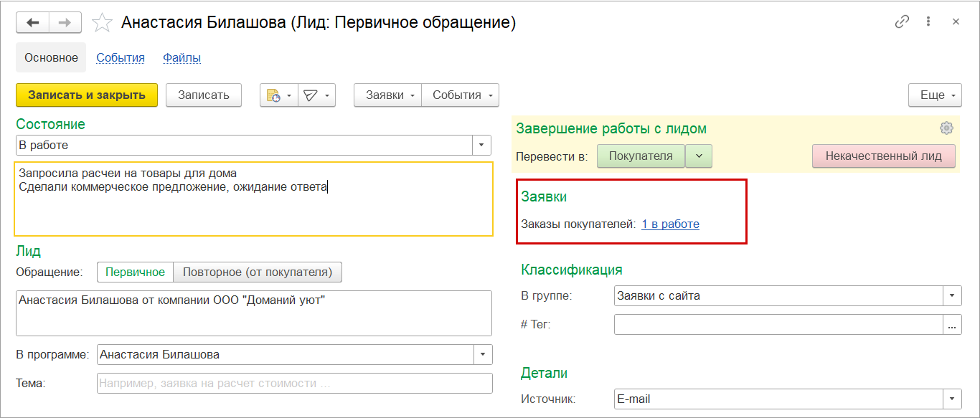This screenshot has width=980, height=418.
Task: Click the forward navigation arrow
Action: pos(65,23)
